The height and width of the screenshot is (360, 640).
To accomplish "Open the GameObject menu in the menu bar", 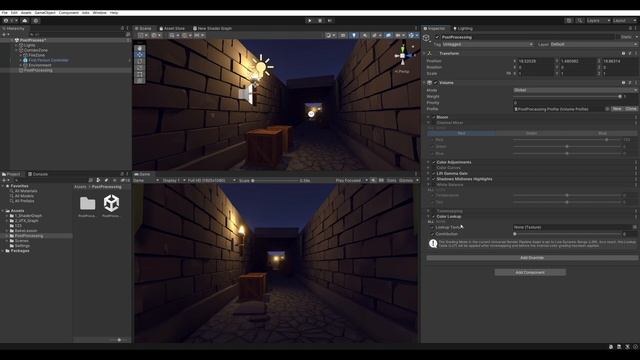I will 45,13.
